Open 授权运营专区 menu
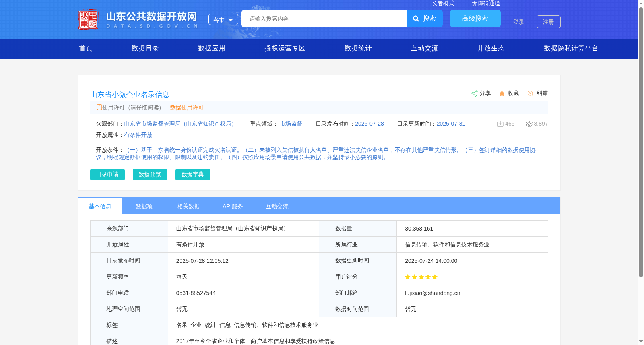644x345 pixels. 285,48
